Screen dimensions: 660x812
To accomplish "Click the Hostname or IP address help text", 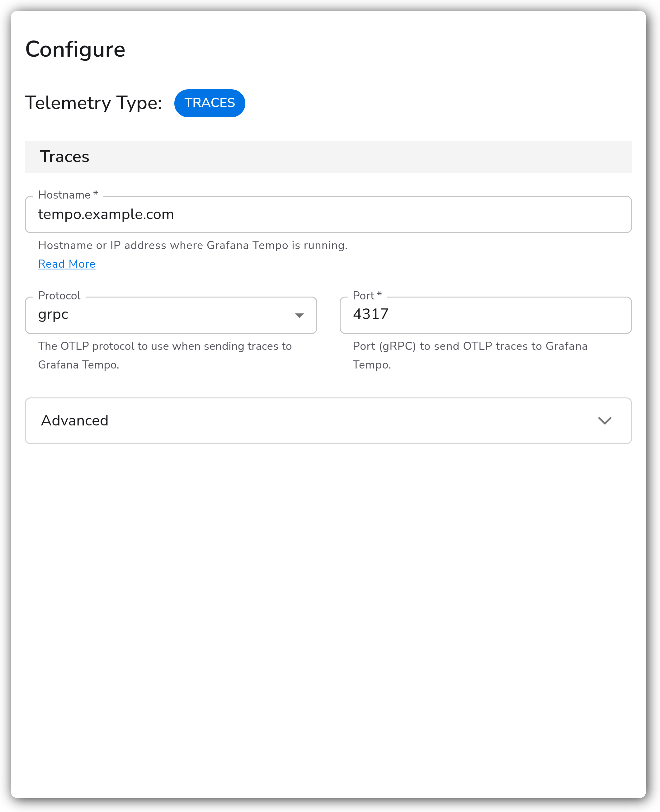I will (193, 245).
